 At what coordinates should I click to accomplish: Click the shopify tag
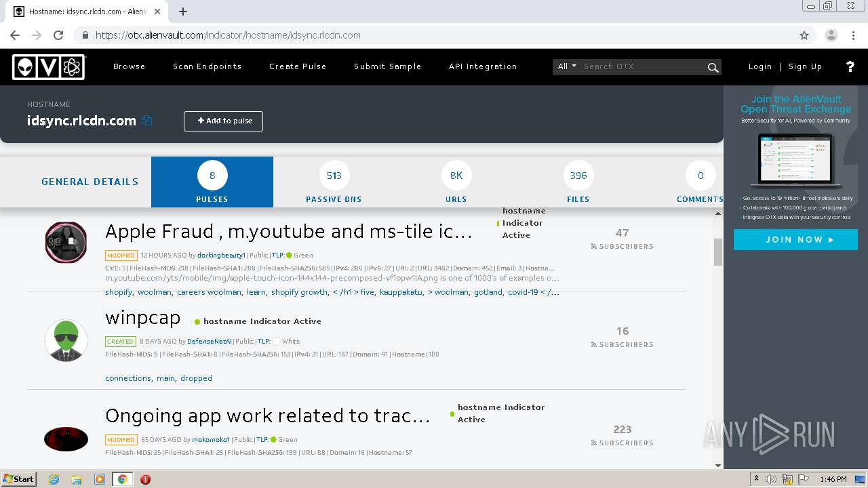(x=119, y=292)
